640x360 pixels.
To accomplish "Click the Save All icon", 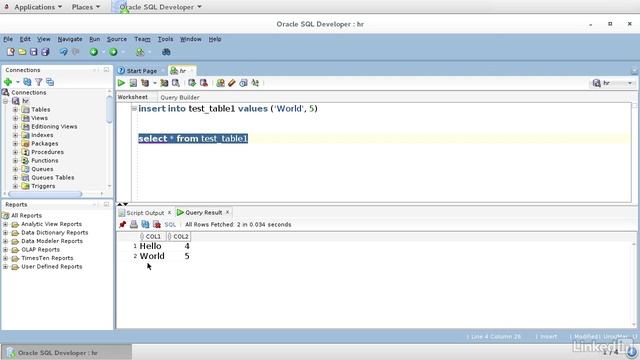I will click(x=45, y=52).
